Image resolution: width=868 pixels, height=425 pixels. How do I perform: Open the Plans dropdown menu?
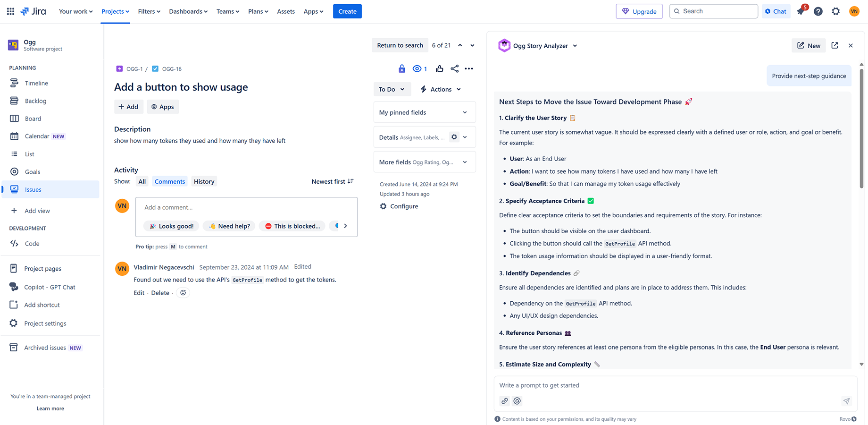click(x=258, y=11)
